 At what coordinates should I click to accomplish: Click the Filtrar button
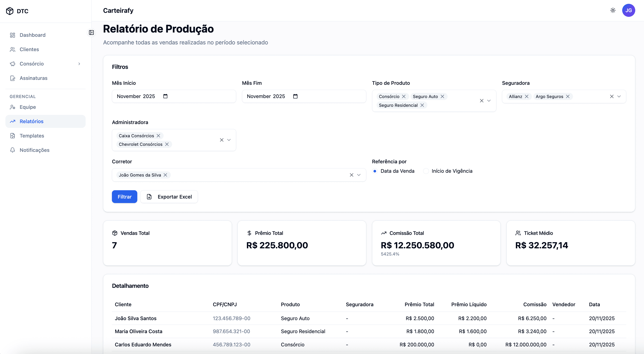pyautogui.click(x=124, y=197)
